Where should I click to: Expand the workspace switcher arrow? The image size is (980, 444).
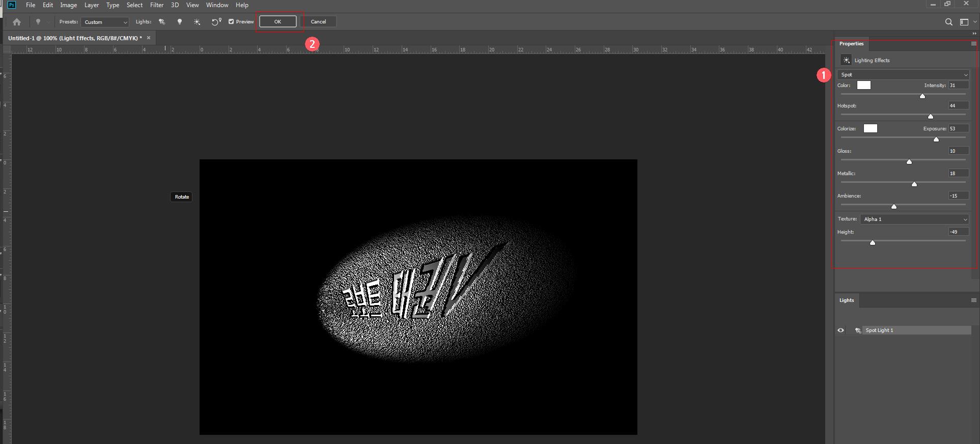(975, 22)
